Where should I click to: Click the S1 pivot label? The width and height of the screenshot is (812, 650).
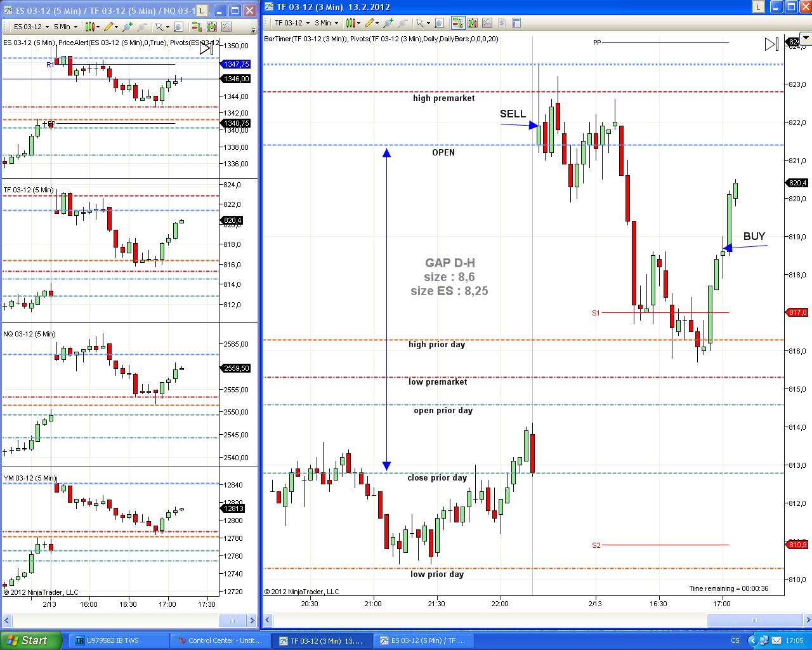pyautogui.click(x=596, y=313)
